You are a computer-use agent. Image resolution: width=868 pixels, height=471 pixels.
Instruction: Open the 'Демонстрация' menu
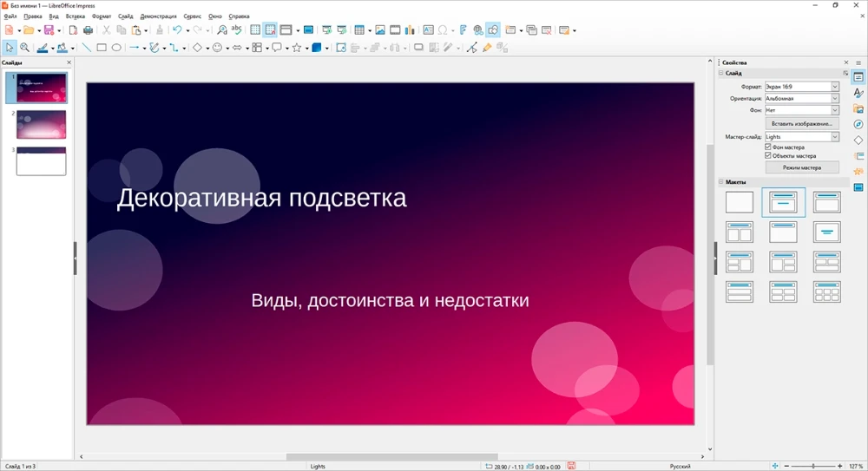158,16
